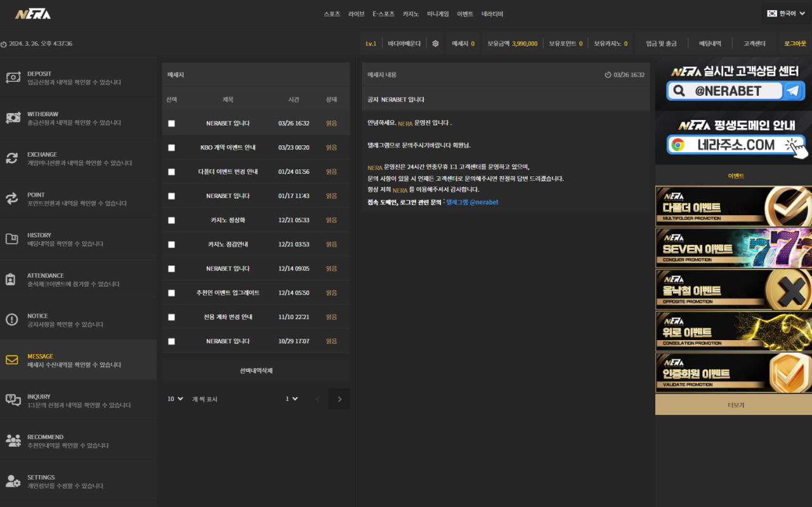Select the EXCHANGE arrows icon
This screenshot has width=812, height=507.
12,158
